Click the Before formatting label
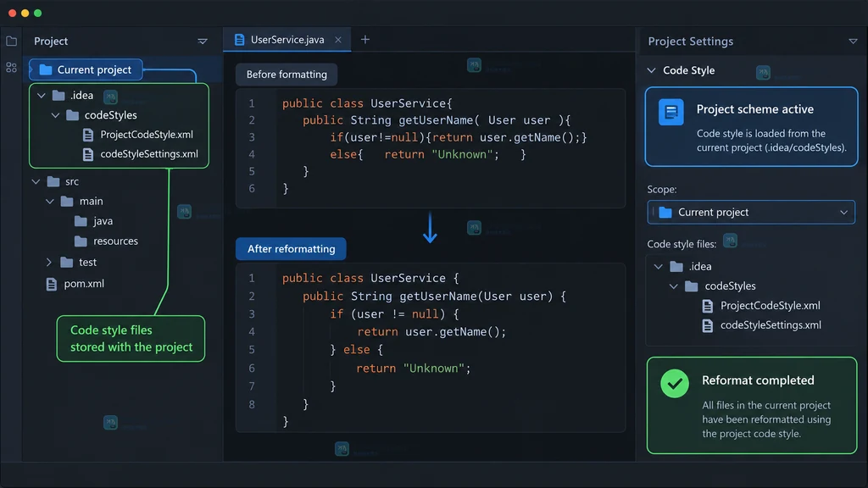Screen dimensions: 868x488 coord(287,75)
